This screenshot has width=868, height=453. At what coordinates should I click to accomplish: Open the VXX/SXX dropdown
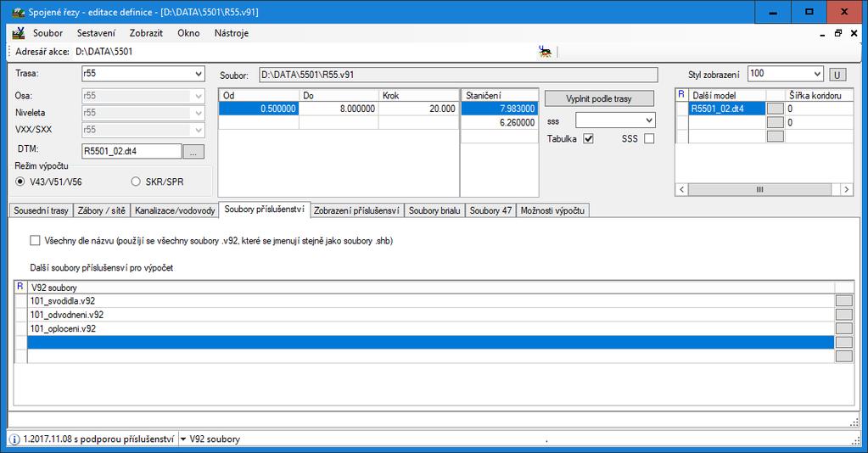click(x=199, y=130)
